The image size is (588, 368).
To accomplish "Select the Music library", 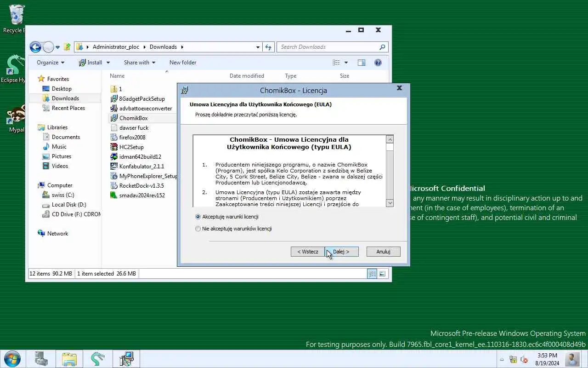I will [x=59, y=147].
